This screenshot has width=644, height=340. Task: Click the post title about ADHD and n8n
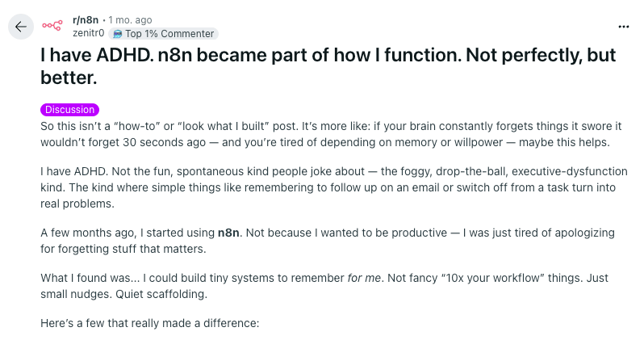click(x=328, y=66)
